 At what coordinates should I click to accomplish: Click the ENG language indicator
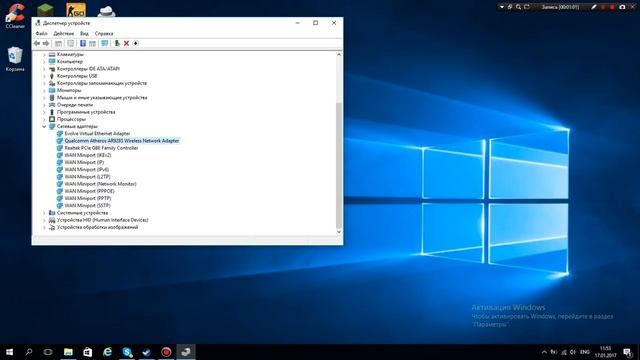pos(585,352)
